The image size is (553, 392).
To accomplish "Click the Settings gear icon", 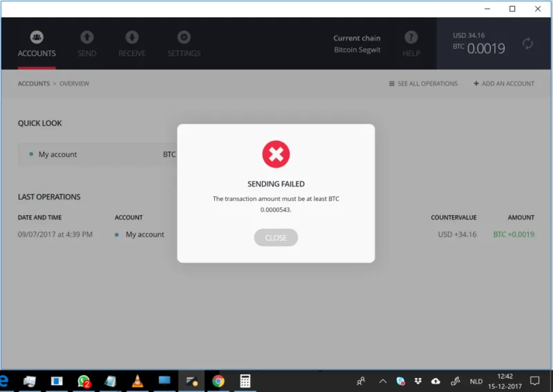I will pyautogui.click(x=184, y=37).
